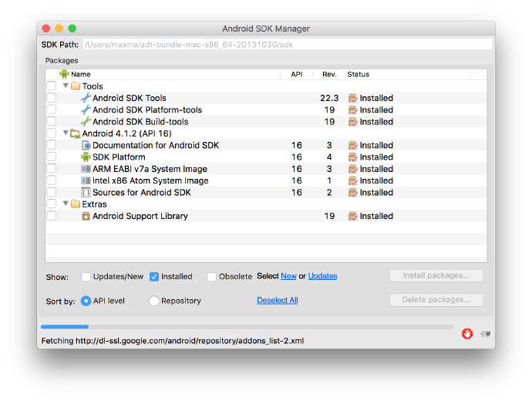Screen dimensions: 532x401
Task: Click the Updates selection link
Action: 322,276
